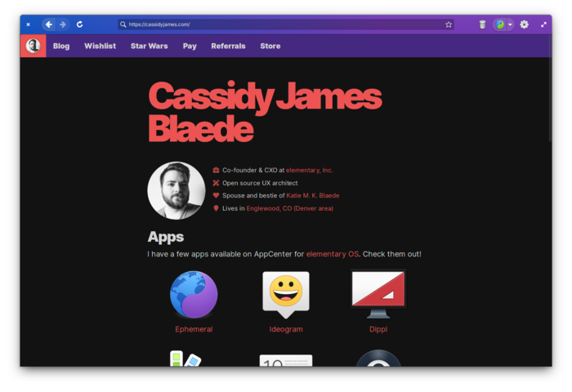The height and width of the screenshot is (392, 572).
Task: Follow the Englewood, CO (Denver area) link
Action: click(x=289, y=208)
